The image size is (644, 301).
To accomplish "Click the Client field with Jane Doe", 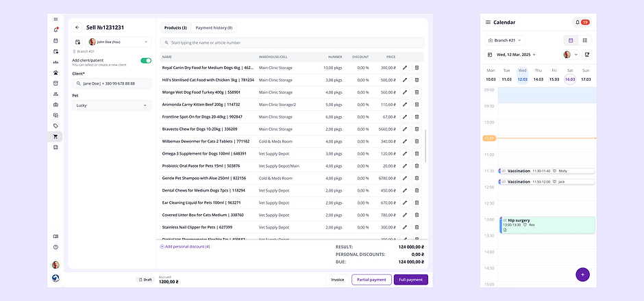I will 112,83.
